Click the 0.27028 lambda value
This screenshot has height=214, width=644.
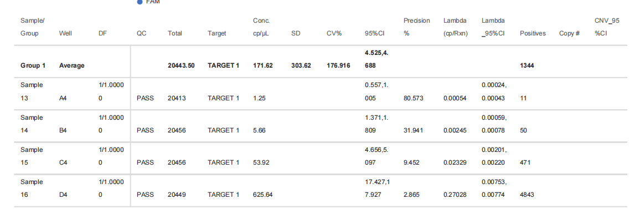[455, 195]
